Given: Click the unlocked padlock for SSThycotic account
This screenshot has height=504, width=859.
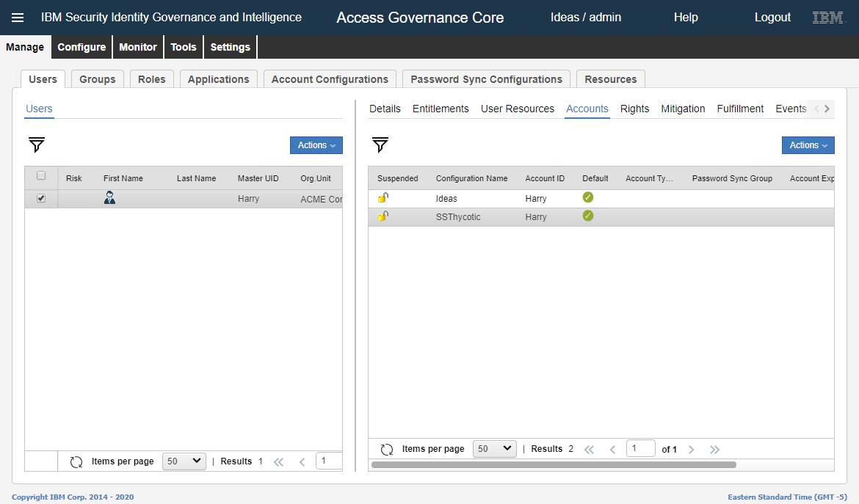Looking at the screenshot, I should 383,216.
